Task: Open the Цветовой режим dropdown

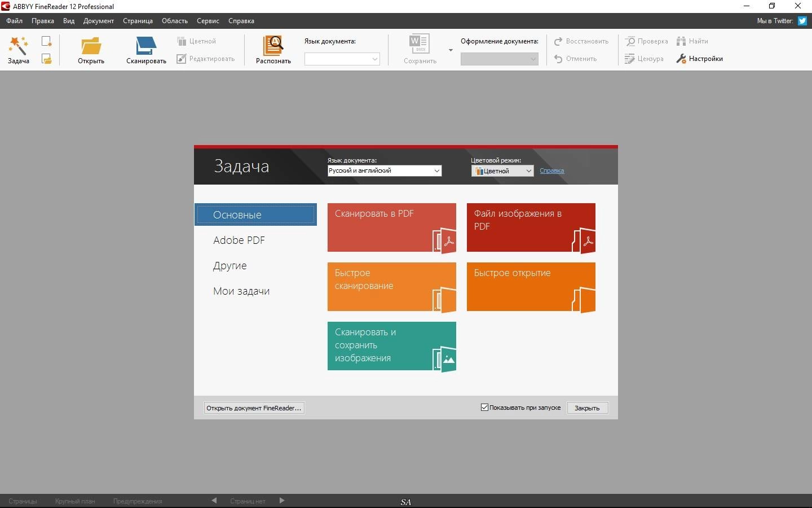Action: coord(502,170)
